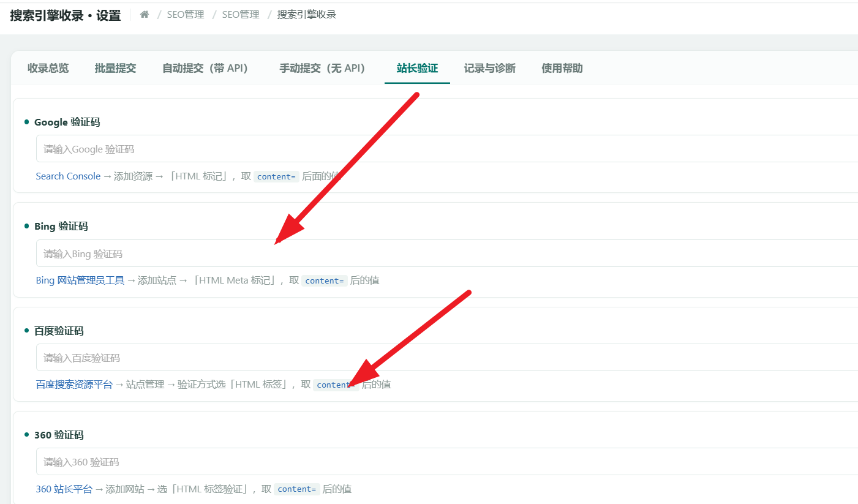Open the 百度搜索资源平台 link
The width and height of the screenshot is (858, 504).
point(74,385)
